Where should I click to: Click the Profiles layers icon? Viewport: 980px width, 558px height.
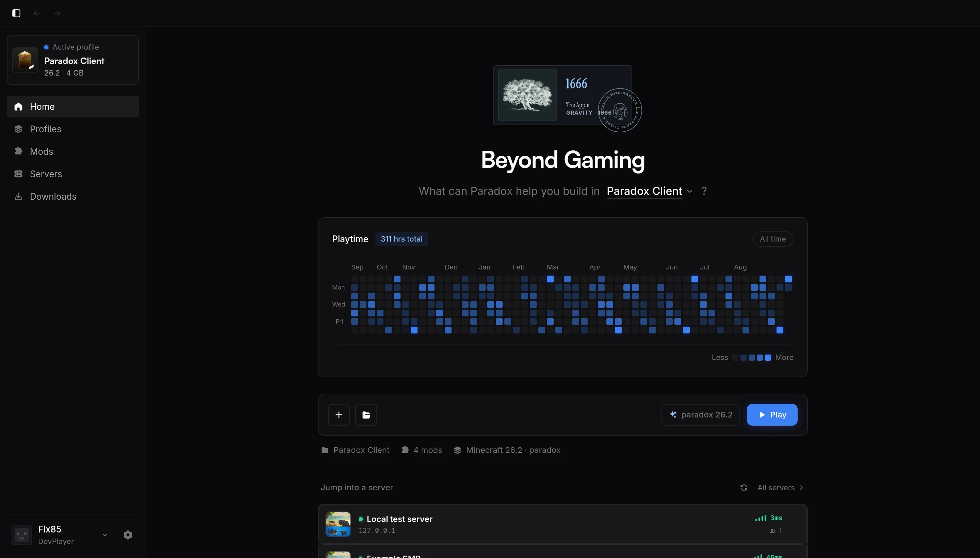tap(18, 129)
